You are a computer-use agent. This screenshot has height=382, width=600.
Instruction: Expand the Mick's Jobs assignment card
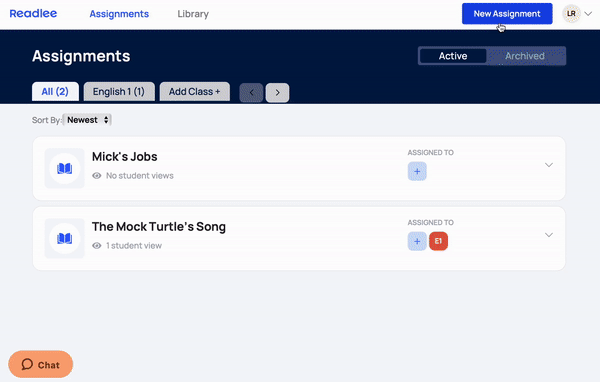pos(549,165)
